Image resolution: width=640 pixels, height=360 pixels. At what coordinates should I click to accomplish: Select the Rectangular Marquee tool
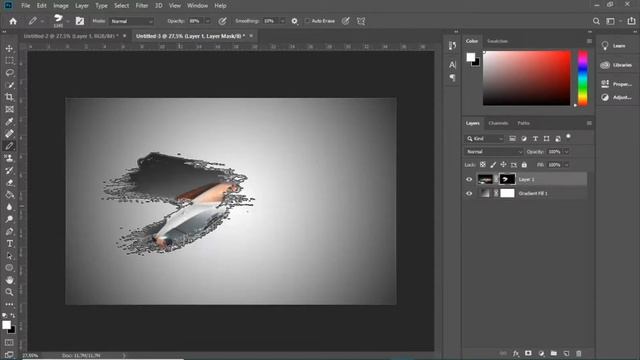[9, 61]
